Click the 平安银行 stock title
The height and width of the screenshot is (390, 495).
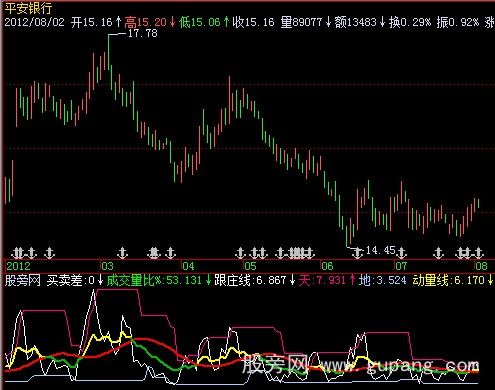click(x=28, y=8)
